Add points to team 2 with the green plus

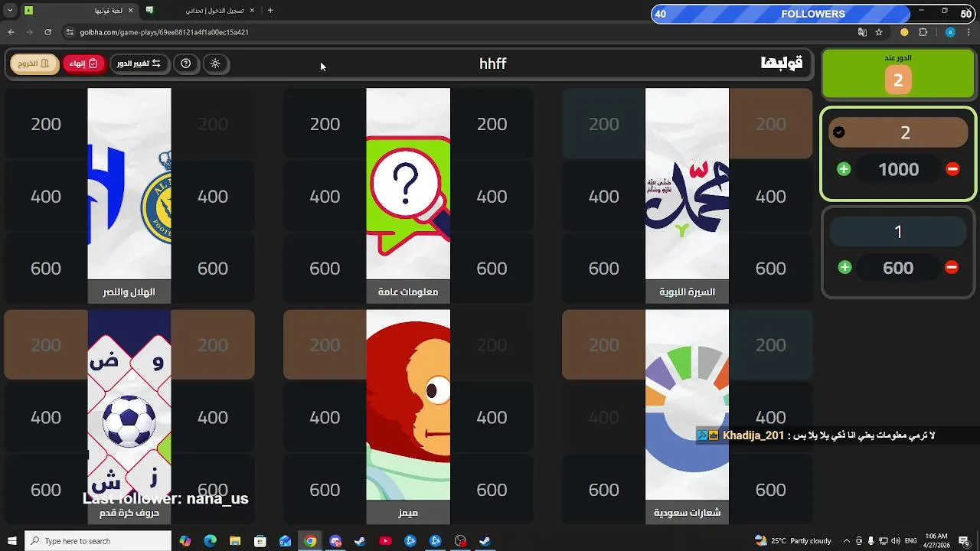pos(844,169)
